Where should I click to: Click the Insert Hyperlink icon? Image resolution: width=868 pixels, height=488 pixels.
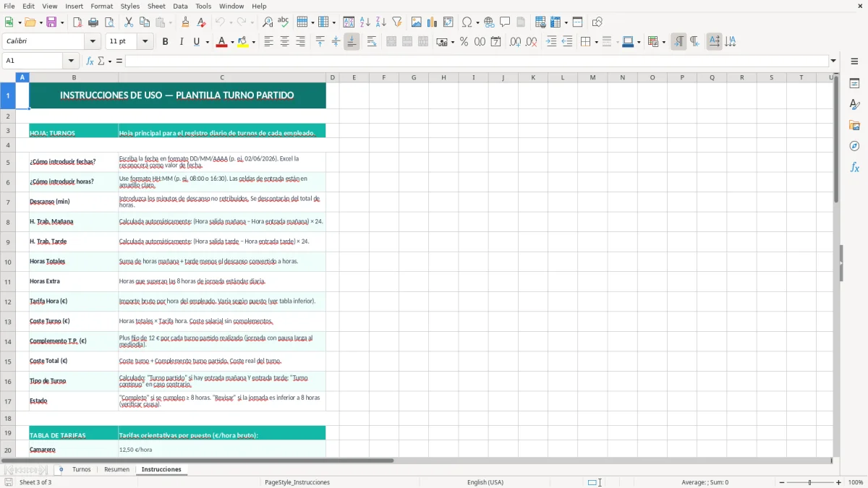[489, 22]
